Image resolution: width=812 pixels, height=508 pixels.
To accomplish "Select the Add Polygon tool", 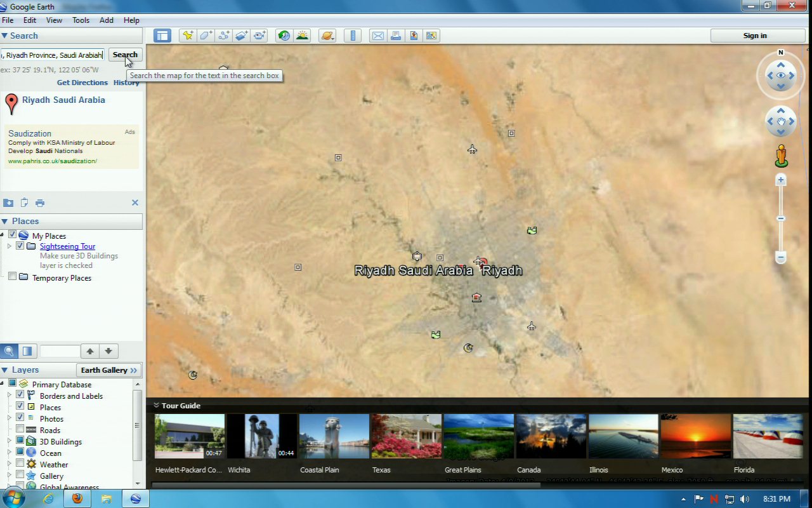I will click(206, 36).
